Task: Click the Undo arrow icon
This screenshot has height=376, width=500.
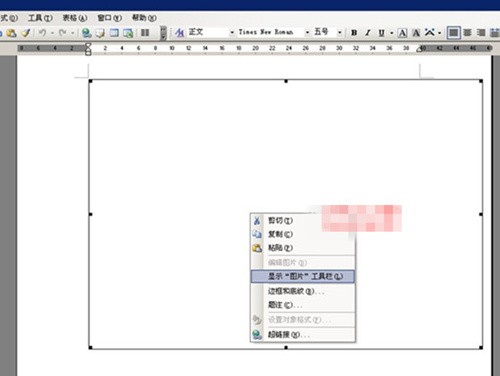Action: coord(42,33)
